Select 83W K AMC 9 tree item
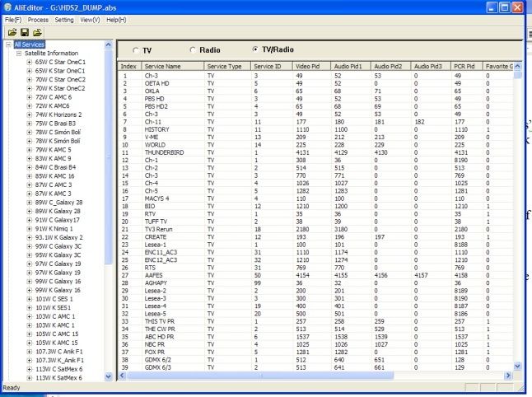This screenshot has height=397, width=532. (53, 158)
